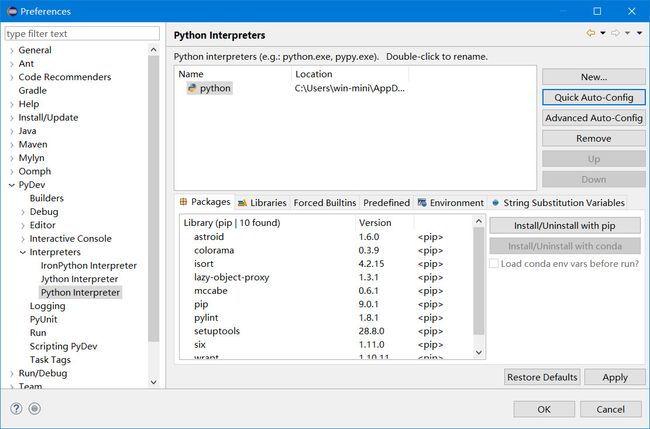The height and width of the screenshot is (429, 650).
Task: Open the back history dropdown arrow
Action: [603, 33]
